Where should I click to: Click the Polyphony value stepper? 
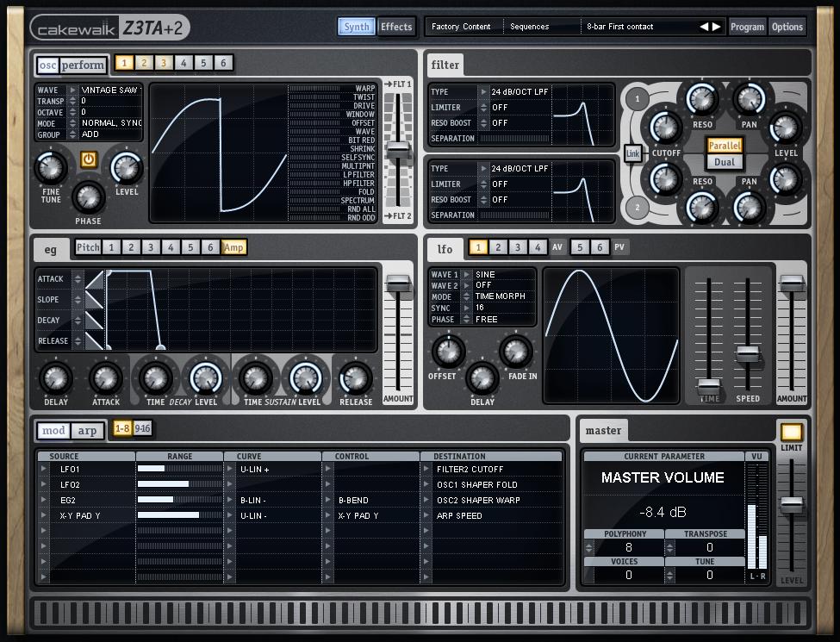[x=588, y=547]
